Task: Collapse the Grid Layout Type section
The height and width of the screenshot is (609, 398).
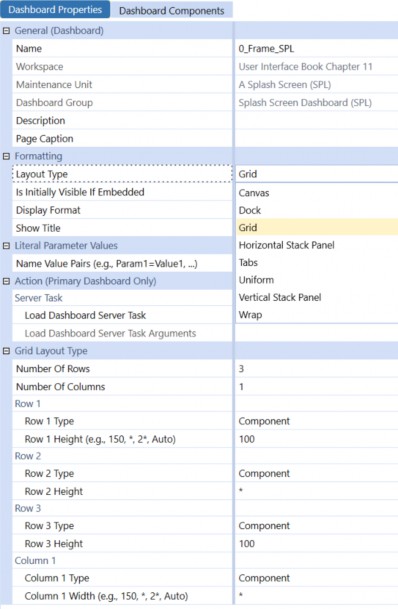Action: click(x=6, y=351)
